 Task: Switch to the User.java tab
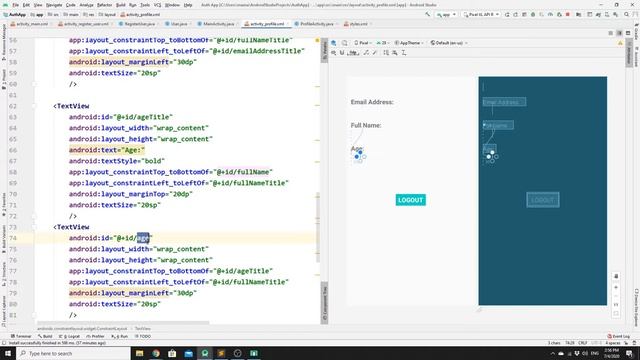tap(177, 24)
